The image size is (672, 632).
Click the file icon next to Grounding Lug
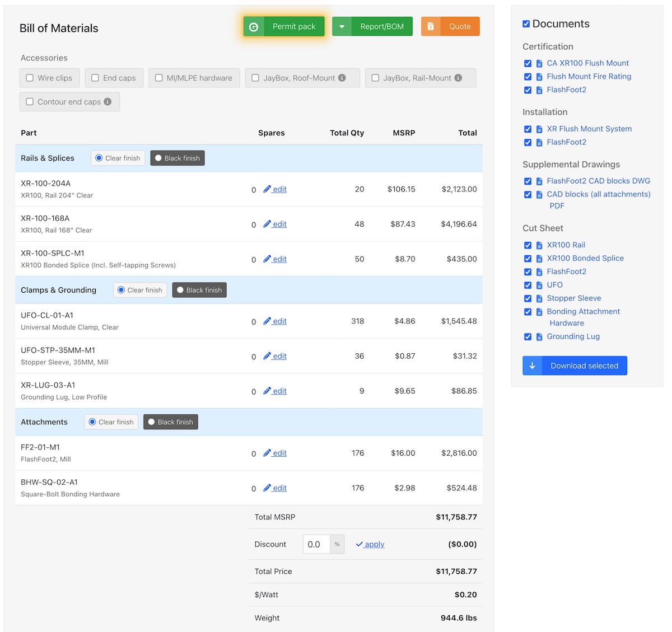[539, 337]
